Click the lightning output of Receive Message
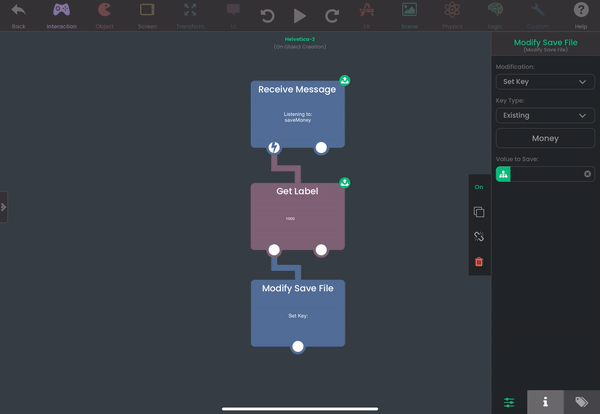This screenshot has width=600, height=414. [274, 147]
